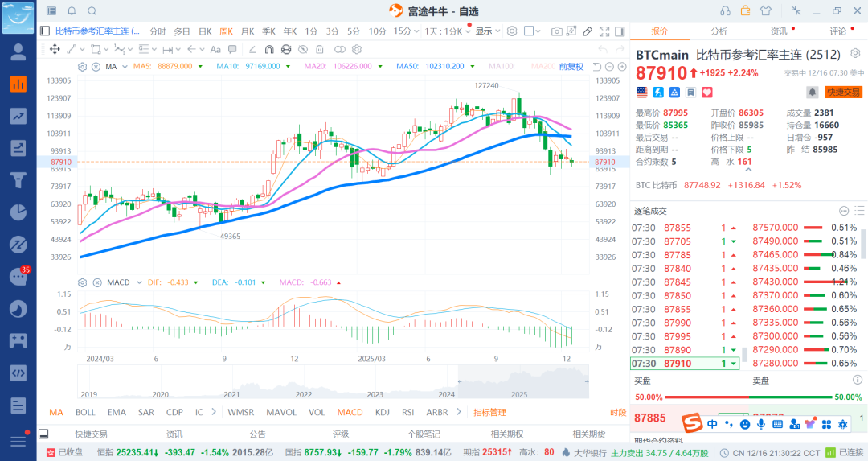Open the skin theme shirt icon
Image resolution: width=868 pixels, height=461 pixels.
pos(766,10)
